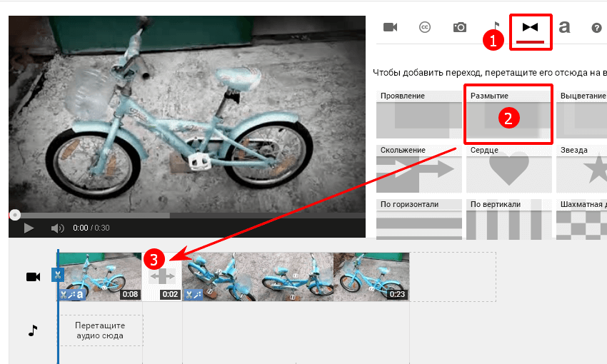Click the video track camera icon
Screen dimensions: 607x364
pyautogui.click(x=34, y=277)
